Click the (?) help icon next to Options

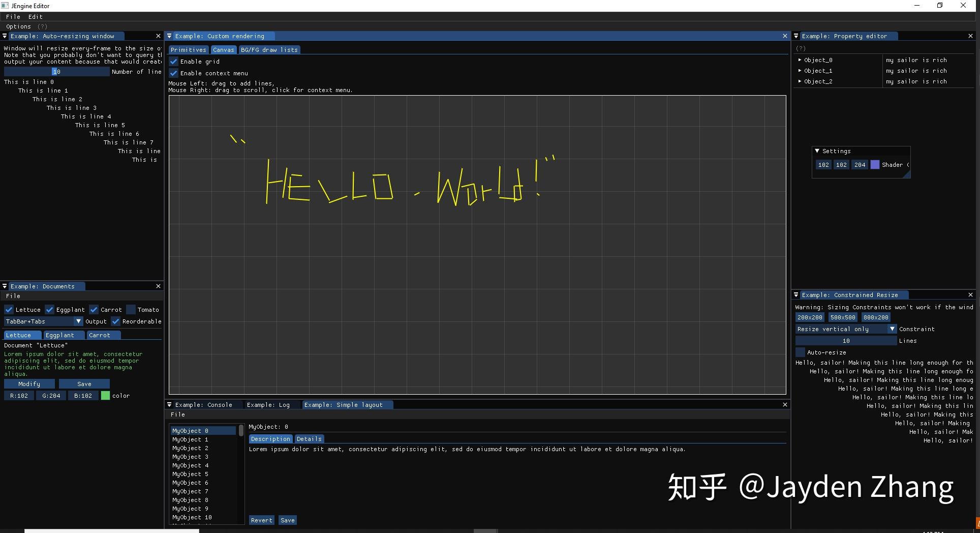(x=43, y=26)
